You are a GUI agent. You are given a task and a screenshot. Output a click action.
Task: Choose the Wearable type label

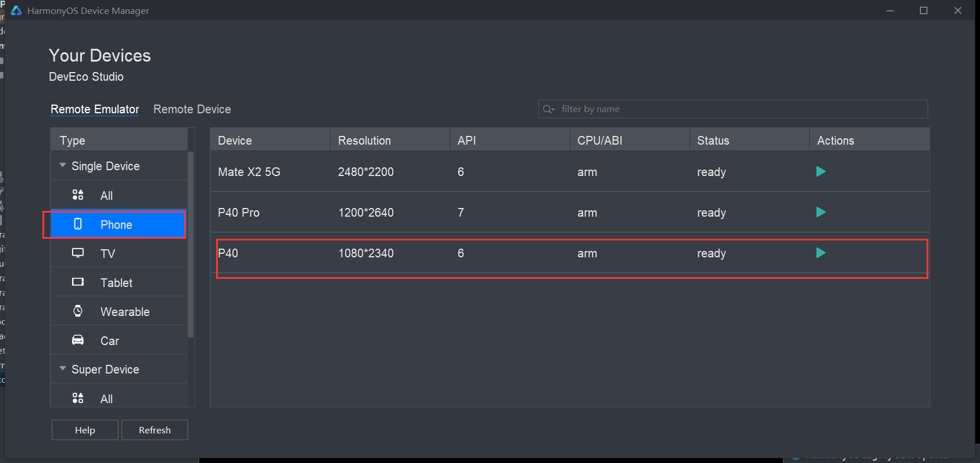125,312
